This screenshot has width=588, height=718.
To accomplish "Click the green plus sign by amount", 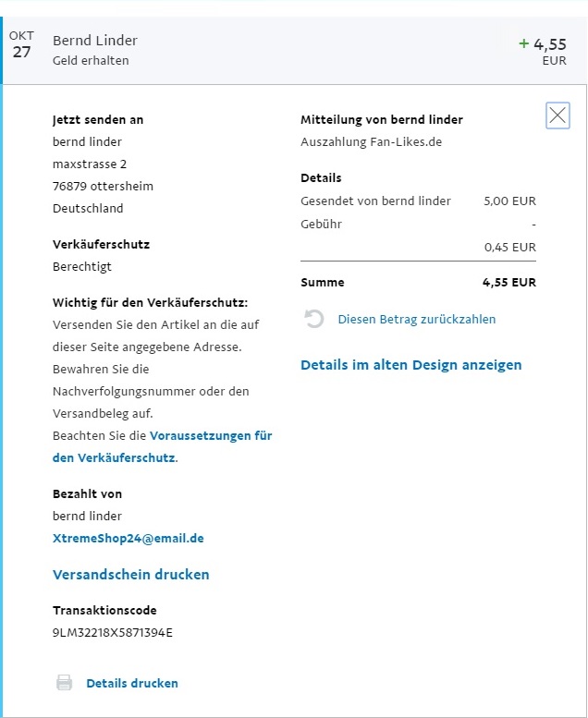I will (x=524, y=43).
